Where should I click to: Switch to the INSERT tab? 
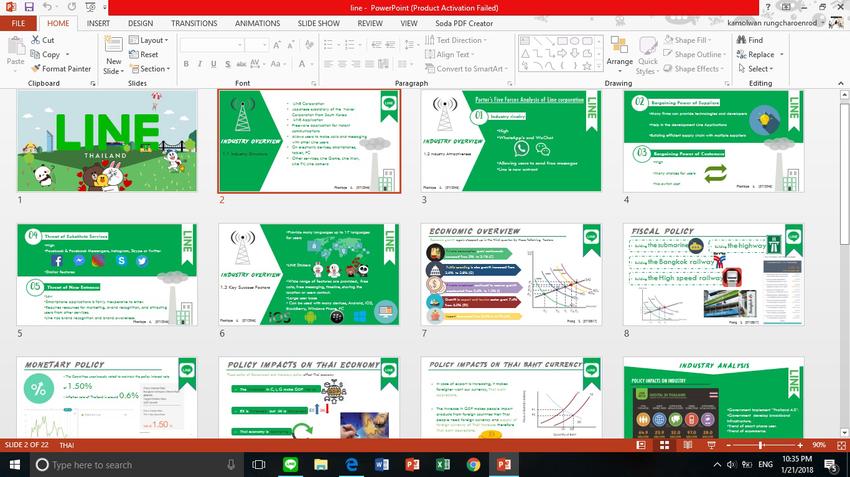98,23
